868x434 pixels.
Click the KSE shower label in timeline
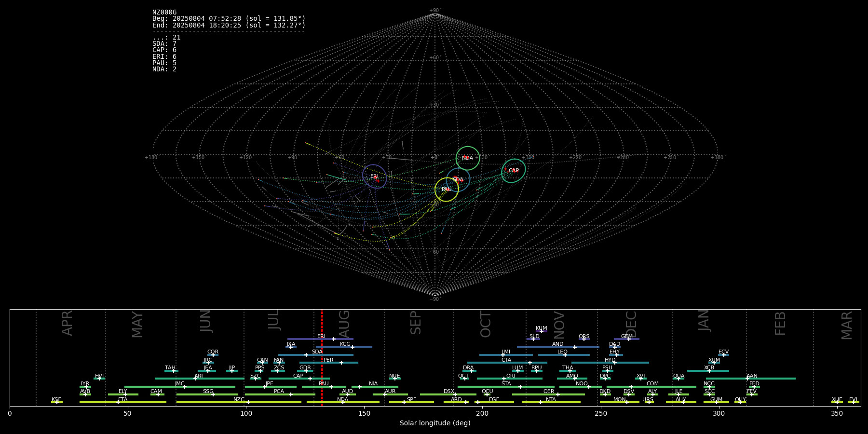(56, 400)
